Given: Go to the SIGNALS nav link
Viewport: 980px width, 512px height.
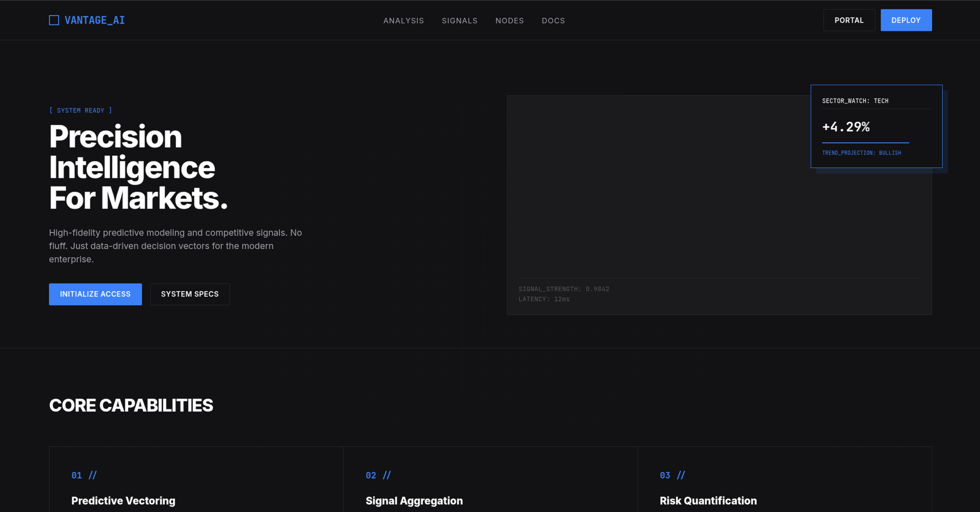Looking at the screenshot, I should [x=459, y=21].
